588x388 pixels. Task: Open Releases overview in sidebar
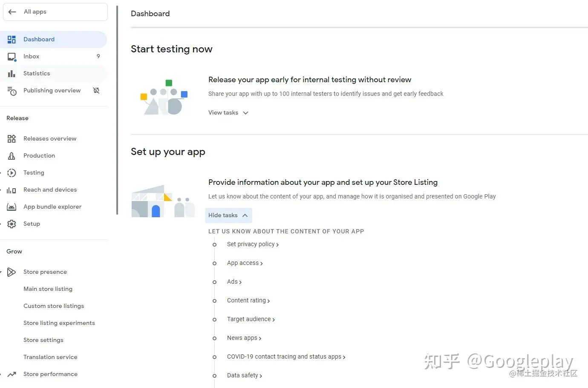coord(50,139)
